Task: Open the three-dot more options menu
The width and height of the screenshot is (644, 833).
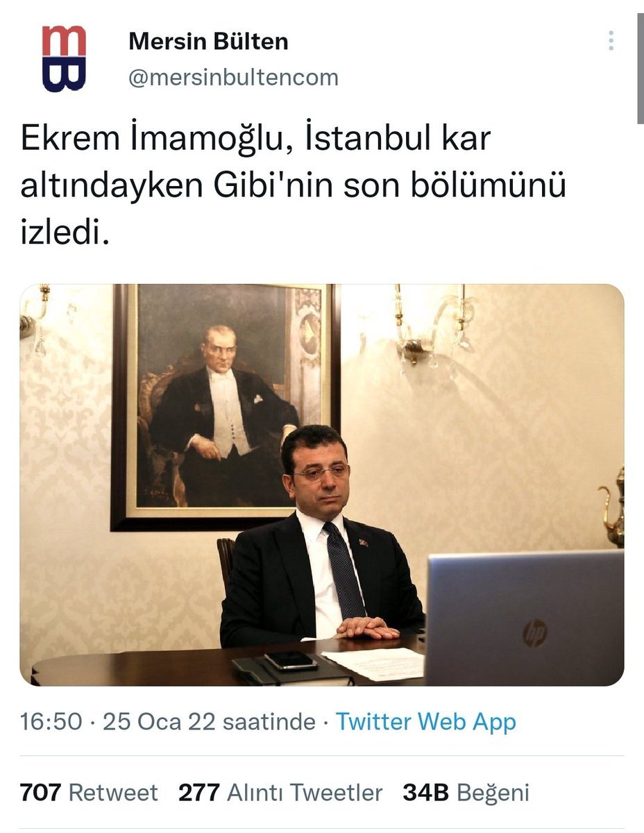Action: tap(611, 40)
